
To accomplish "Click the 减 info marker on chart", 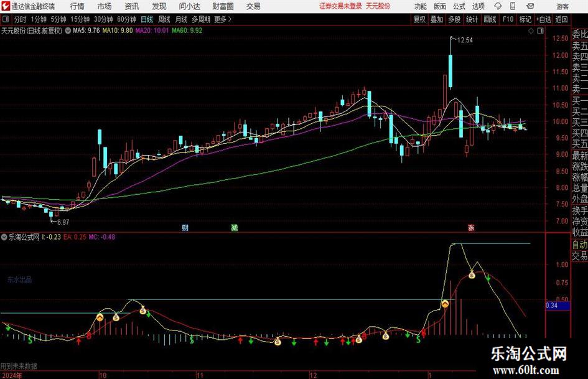I will coord(235,227).
